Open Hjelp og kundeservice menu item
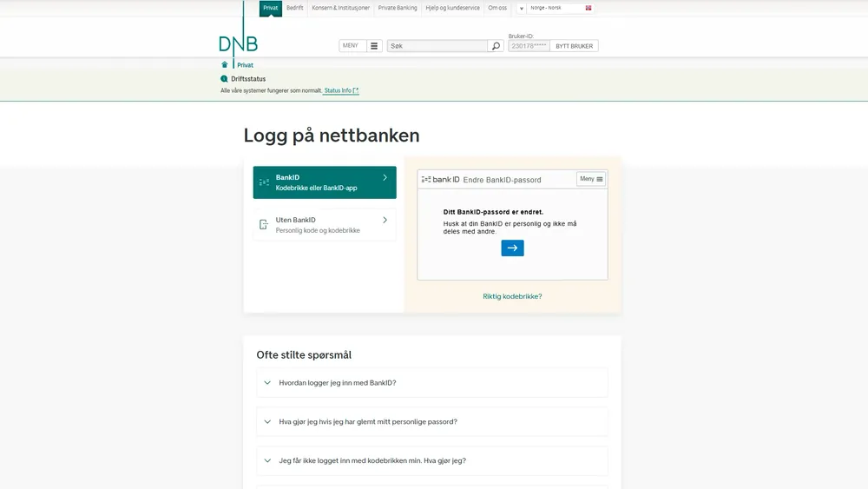This screenshot has height=489, width=868. tap(452, 8)
